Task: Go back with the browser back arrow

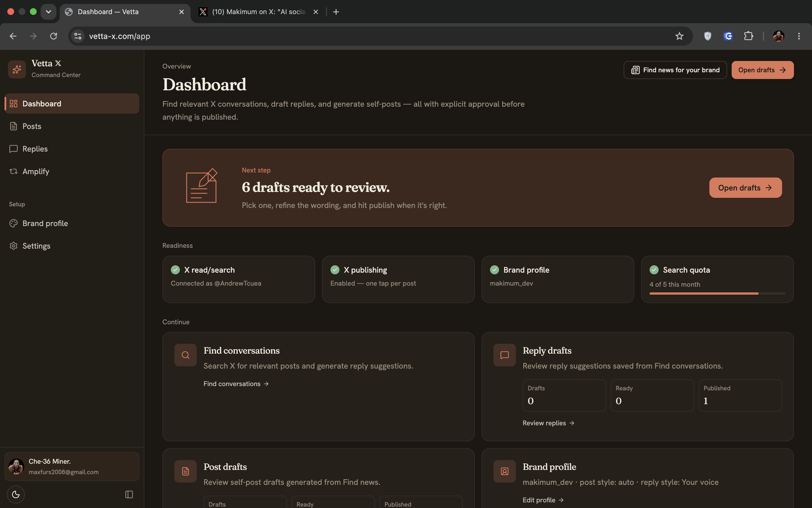Action: coord(13,36)
